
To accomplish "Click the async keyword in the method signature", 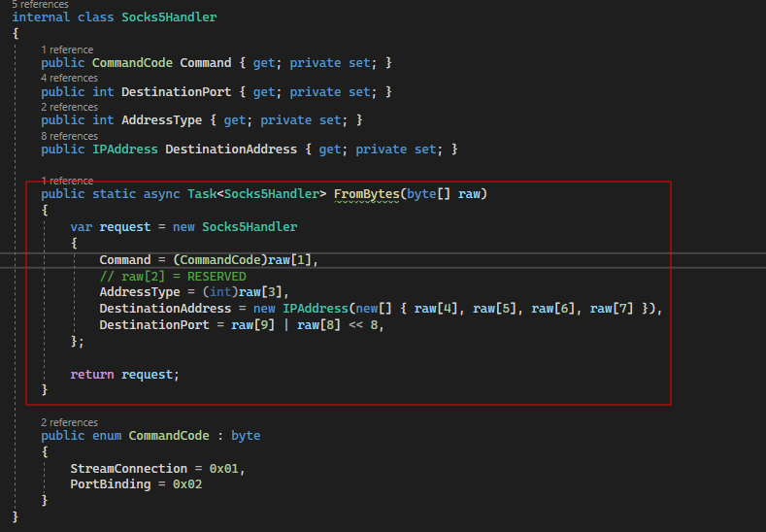I will click(x=161, y=194).
